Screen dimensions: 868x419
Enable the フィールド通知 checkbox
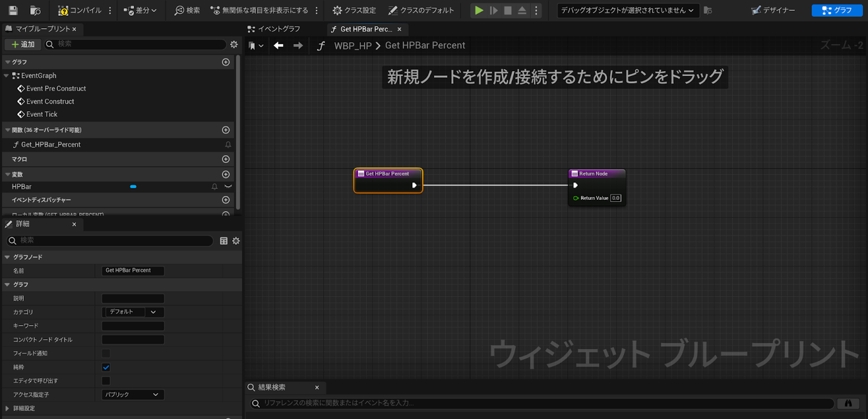pyautogui.click(x=106, y=353)
